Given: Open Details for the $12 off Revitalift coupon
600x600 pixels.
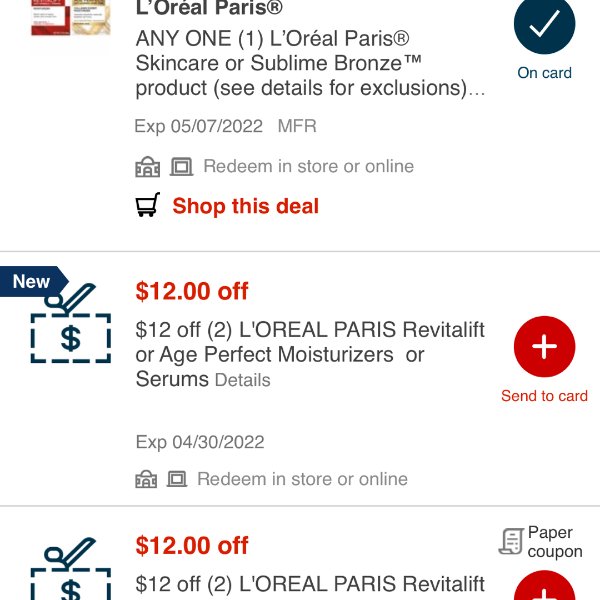Looking at the screenshot, I should click(243, 380).
